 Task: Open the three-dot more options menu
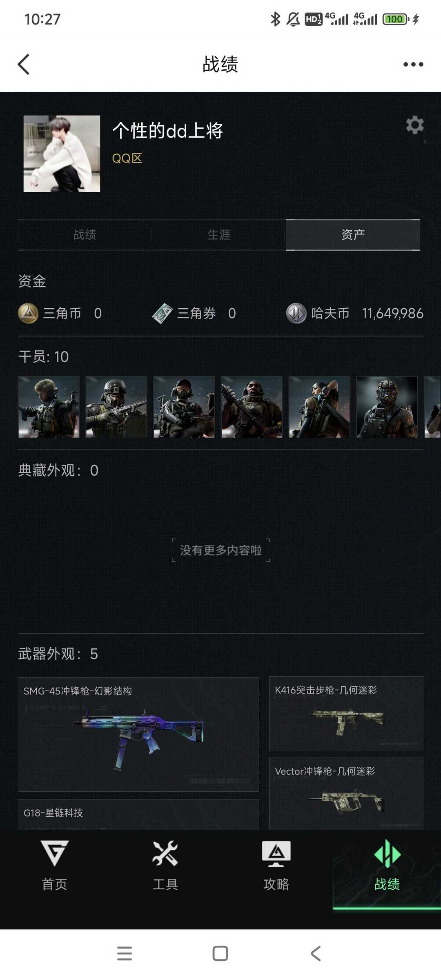point(413,64)
